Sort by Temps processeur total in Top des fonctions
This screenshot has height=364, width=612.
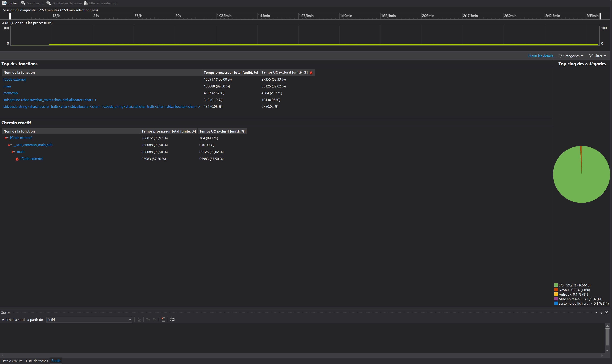point(231,72)
